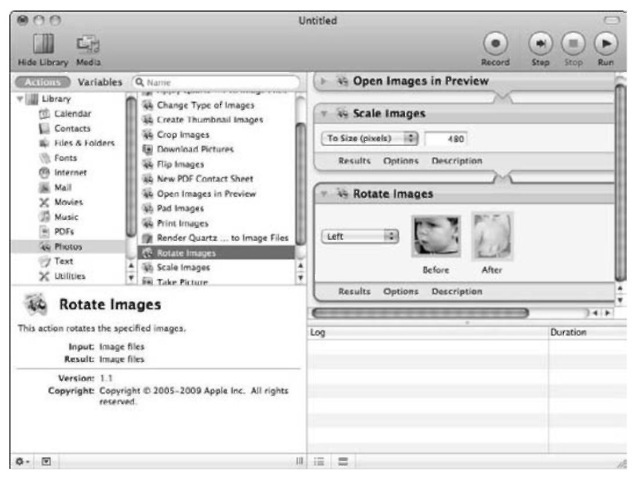Open Results tab under Scale Images
Image resolution: width=640 pixels, height=477 pixels.
354,161
